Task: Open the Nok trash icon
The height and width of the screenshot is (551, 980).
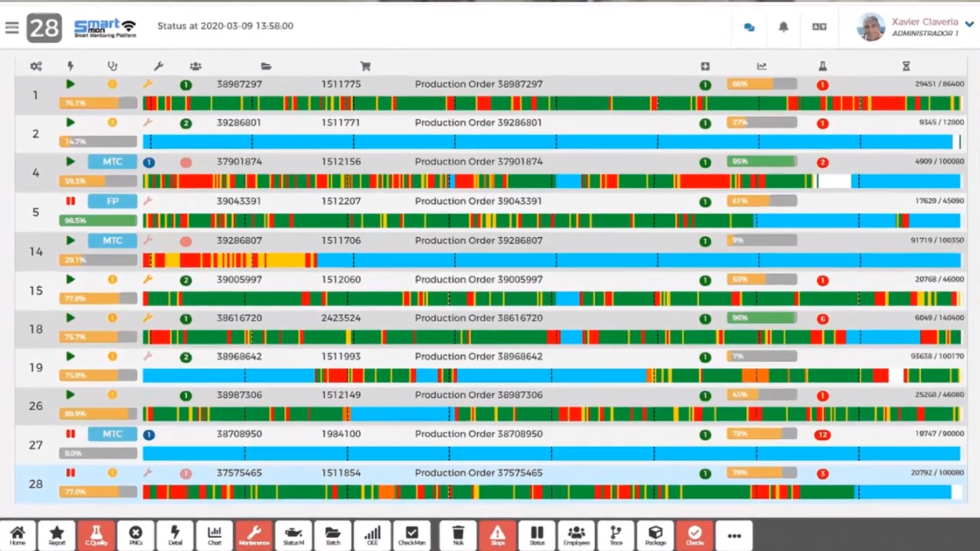Action: pyautogui.click(x=458, y=535)
